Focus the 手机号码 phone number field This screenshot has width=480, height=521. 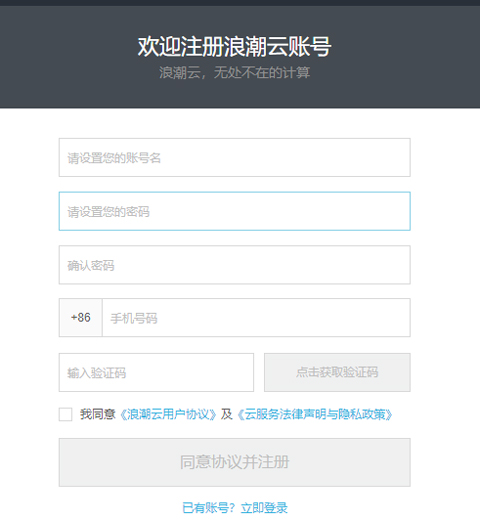pyautogui.click(x=256, y=317)
